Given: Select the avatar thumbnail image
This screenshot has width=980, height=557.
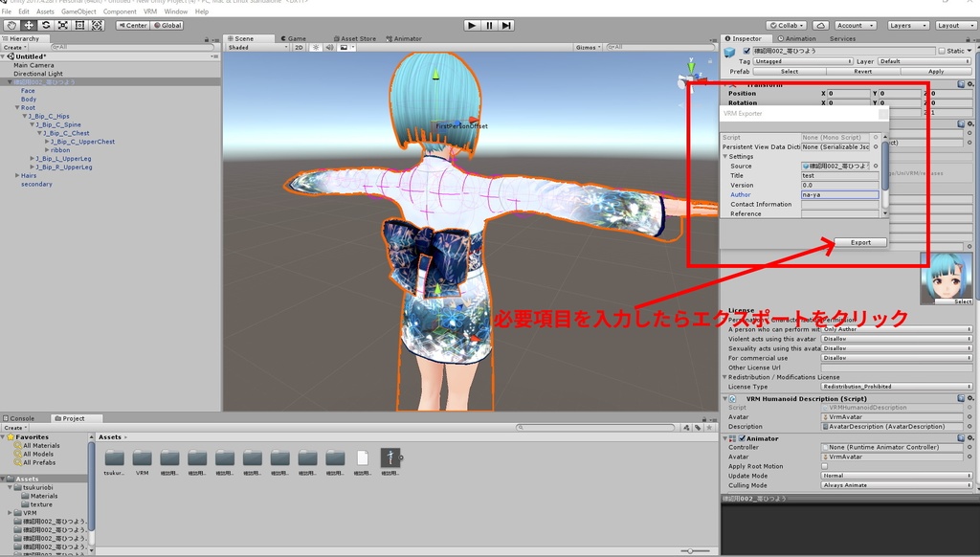Looking at the screenshot, I should click(947, 278).
